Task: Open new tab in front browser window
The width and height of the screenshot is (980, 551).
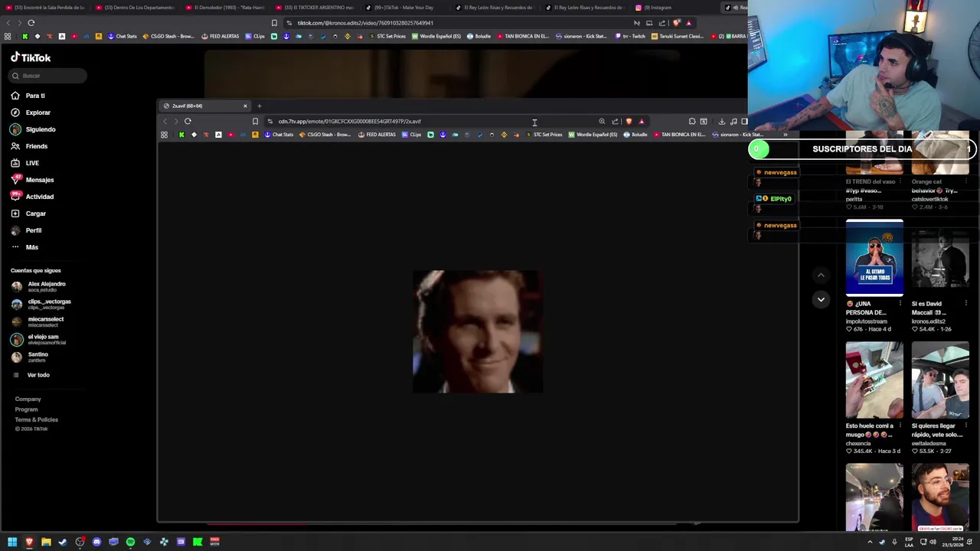Action: tap(260, 106)
